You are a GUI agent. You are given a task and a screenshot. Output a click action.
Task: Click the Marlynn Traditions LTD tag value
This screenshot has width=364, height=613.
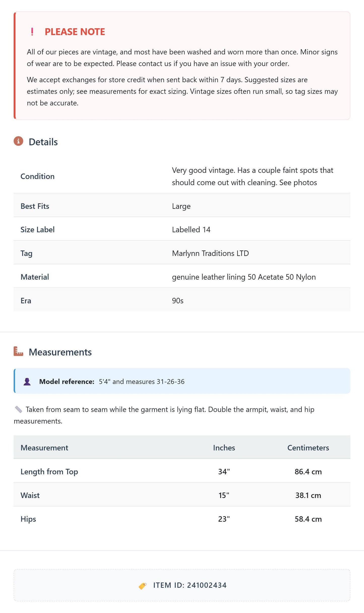pyautogui.click(x=210, y=253)
